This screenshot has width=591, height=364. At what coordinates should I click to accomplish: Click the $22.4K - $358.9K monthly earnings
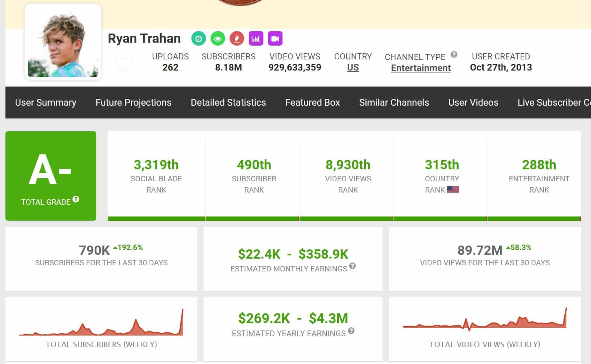pos(293,254)
